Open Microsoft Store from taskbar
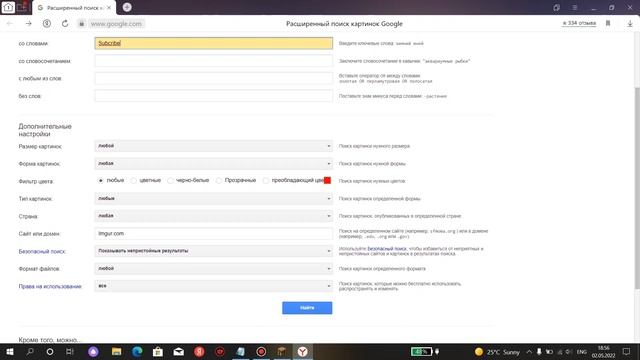This screenshot has width=640, height=360. (x=158, y=351)
